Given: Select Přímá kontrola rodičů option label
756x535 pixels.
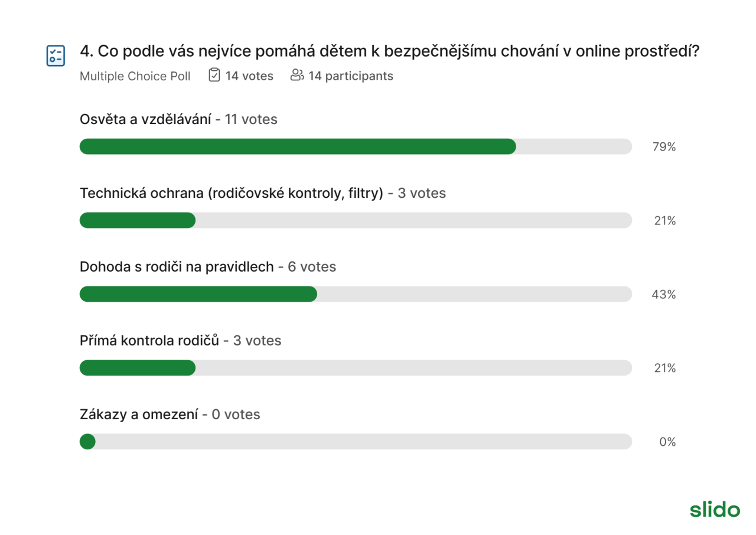Looking at the screenshot, I should pos(149,341).
